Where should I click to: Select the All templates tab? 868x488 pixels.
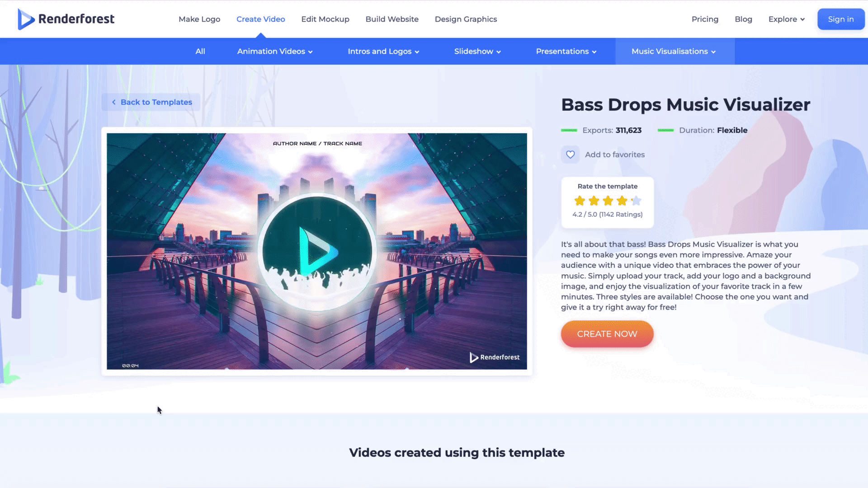(200, 52)
